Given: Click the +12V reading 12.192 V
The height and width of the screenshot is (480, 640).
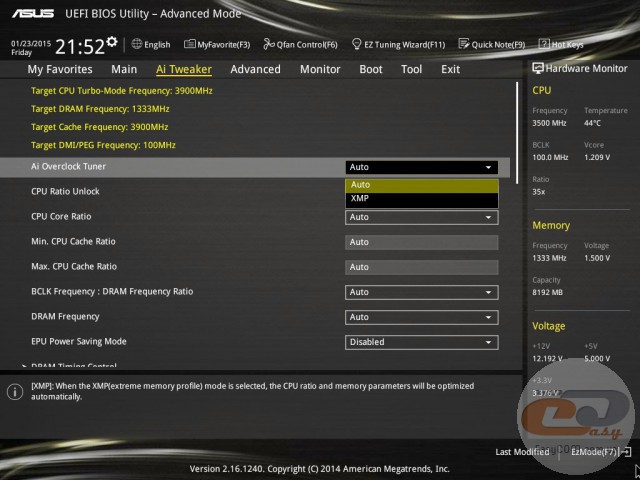Looking at the screenshot, I should (x=547, y=358).
